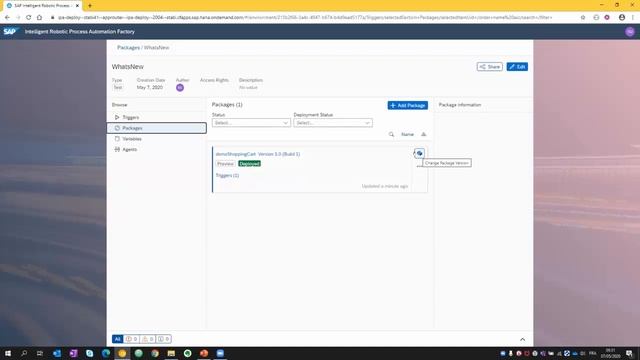640x360 pixels.
Task: Open the notification center icon
Action: (x=629, y=353)
